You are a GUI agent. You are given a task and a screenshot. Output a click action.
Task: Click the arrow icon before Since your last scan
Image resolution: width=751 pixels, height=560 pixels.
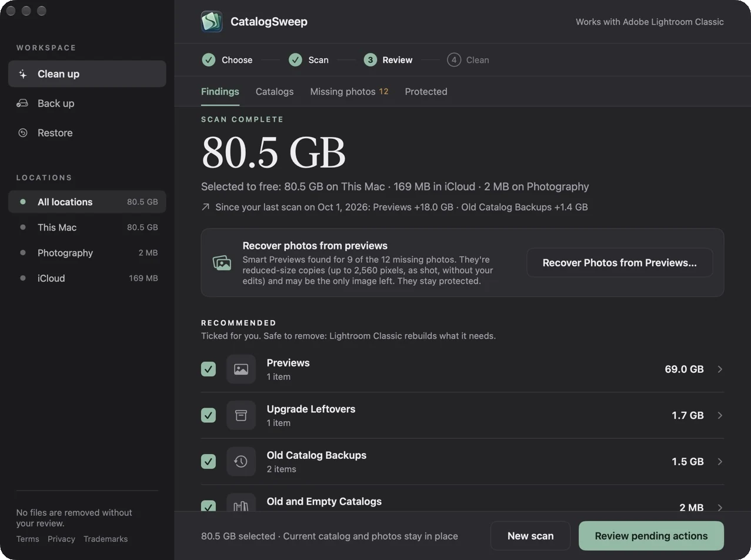[x=205, y=207]
